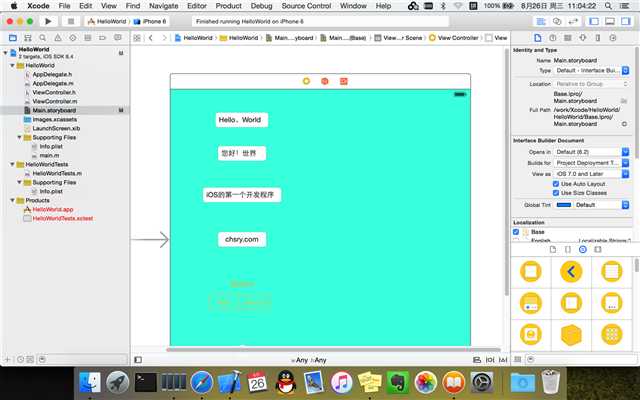Show the Version editor
640x400 pixels.
[573, 21]
